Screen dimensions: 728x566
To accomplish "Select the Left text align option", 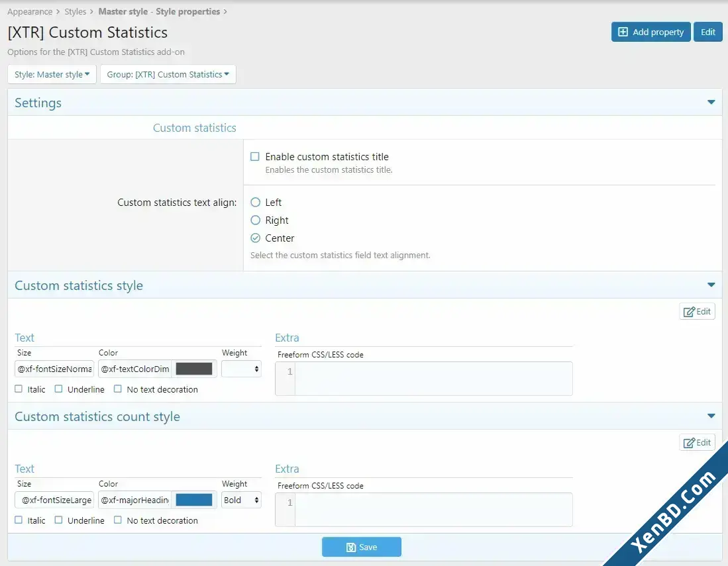I will [x=255, y=203].
